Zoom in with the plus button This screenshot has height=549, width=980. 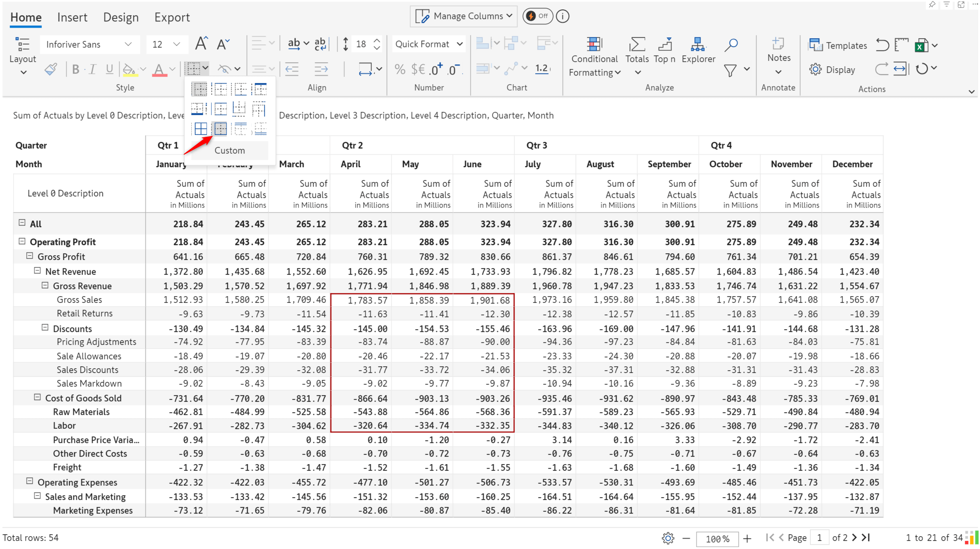click(747, 538)
